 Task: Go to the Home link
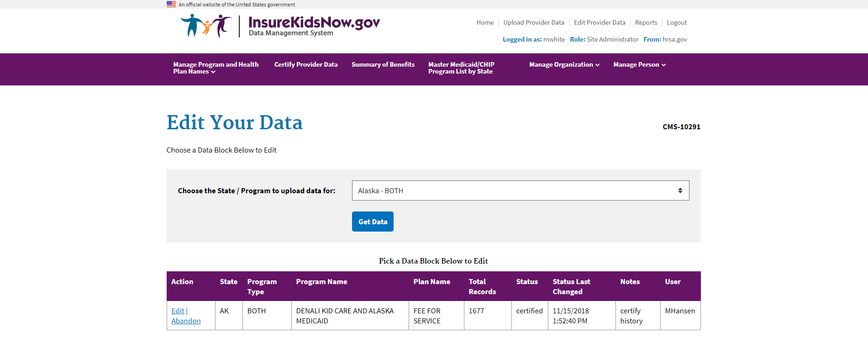pos(485,22)
